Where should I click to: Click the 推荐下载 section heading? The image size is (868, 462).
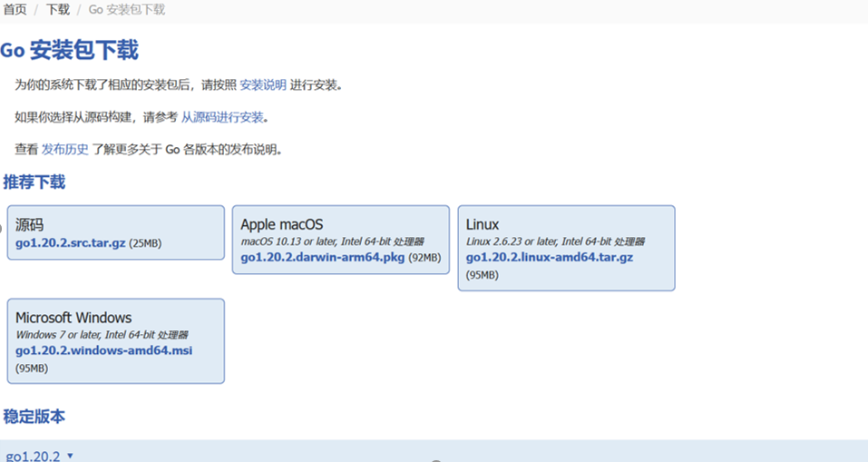(x=34, y=182)
